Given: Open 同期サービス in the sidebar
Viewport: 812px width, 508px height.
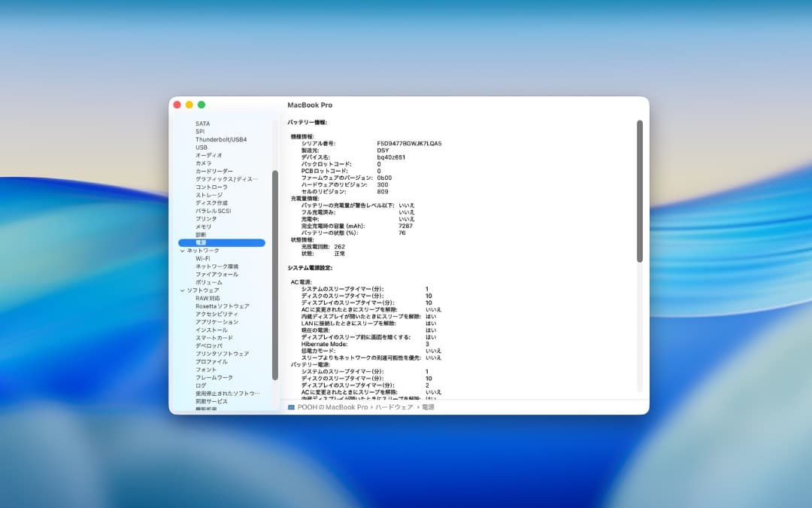Looking at the screenshot, I should pos(211,402).
